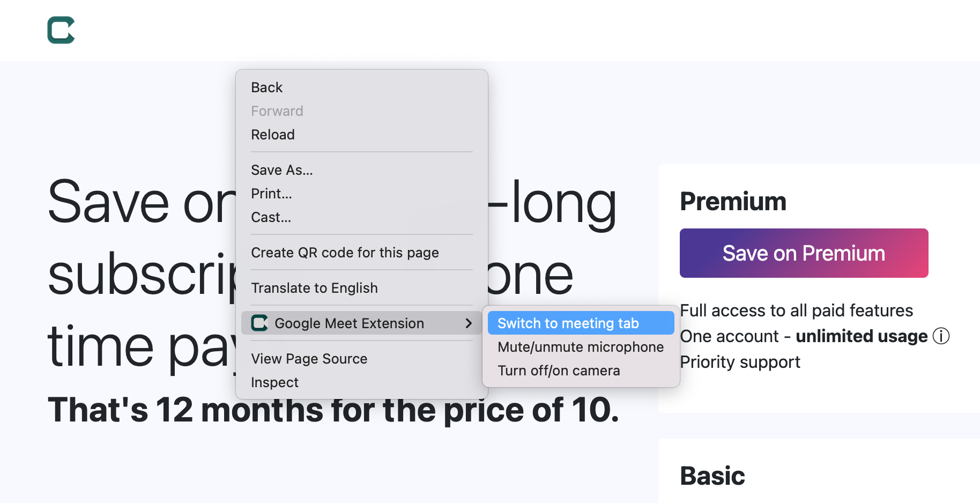Click the app logo in the top-left corner
980x503 pixels.
click(61, 30)
